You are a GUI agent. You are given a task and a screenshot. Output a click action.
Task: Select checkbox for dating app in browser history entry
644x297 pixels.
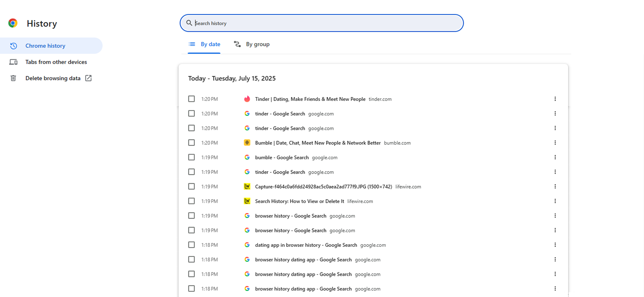tap(192, 245)
